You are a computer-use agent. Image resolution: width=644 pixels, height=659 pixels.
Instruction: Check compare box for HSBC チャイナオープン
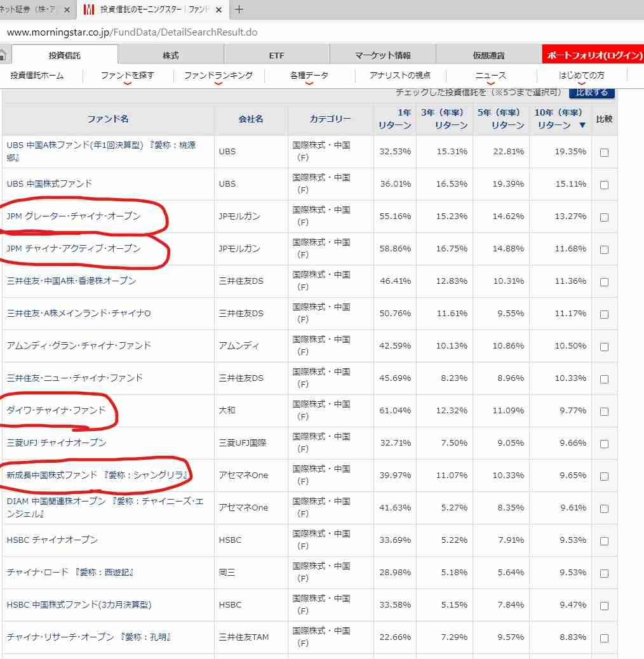click(604, 541)
